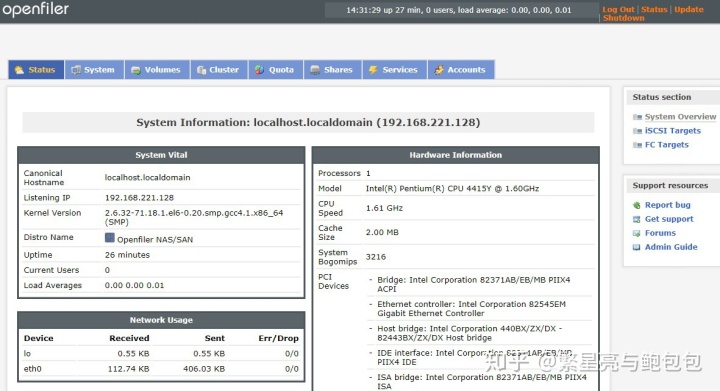Open the System Overview link
Viewport: 720px width, 391px height.
point(680,117)
